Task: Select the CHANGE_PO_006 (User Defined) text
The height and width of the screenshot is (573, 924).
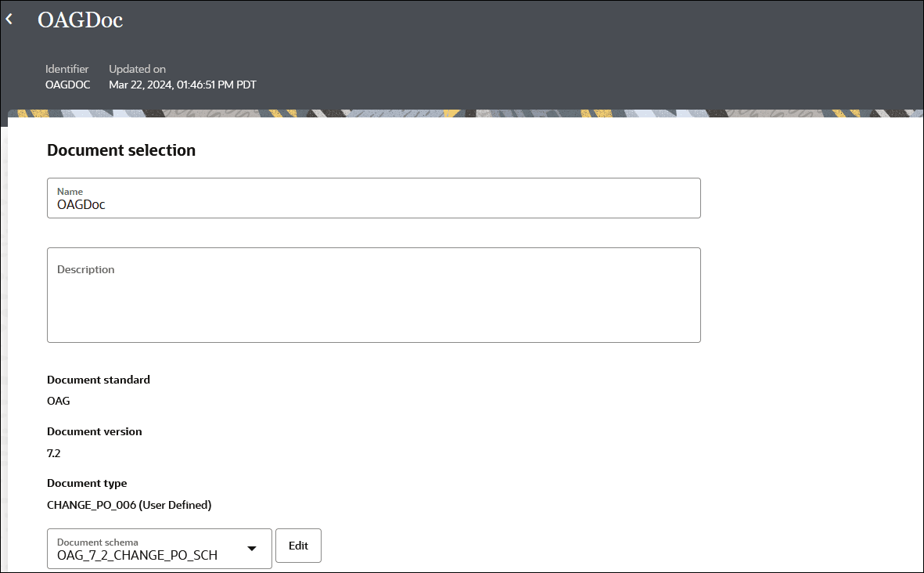Action: click(x=129, y=505)
